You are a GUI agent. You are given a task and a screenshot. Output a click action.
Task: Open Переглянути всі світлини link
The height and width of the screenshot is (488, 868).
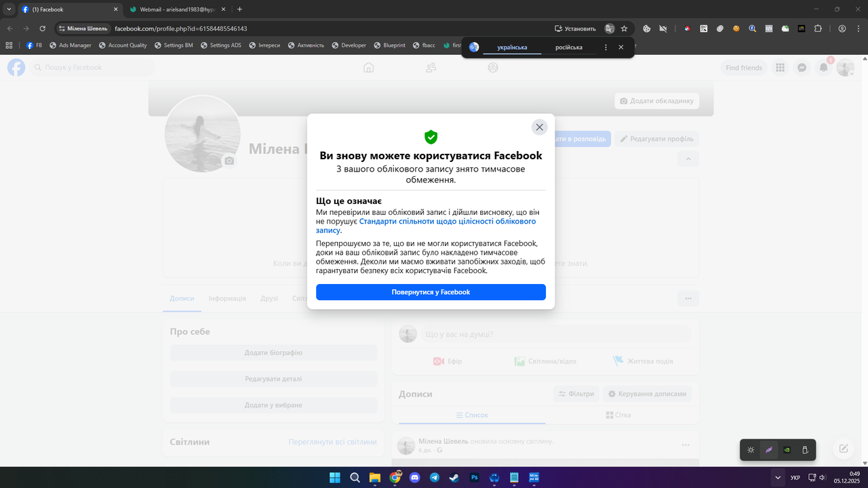(332, 442)
